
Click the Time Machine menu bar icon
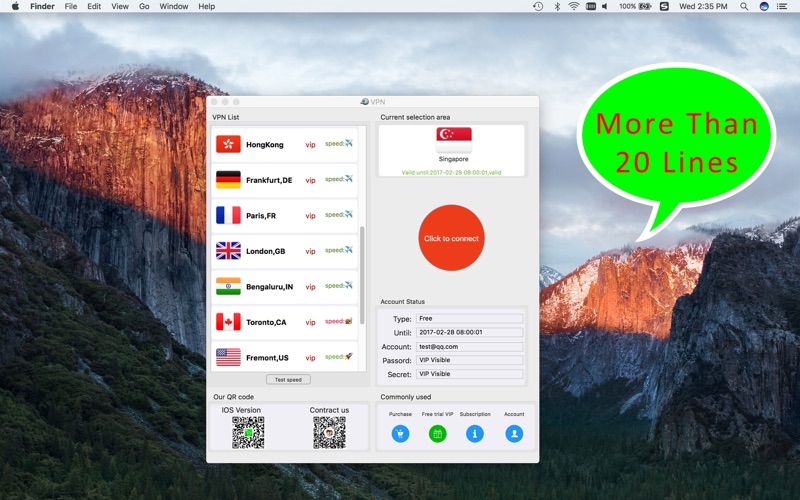tap(538, 6)
